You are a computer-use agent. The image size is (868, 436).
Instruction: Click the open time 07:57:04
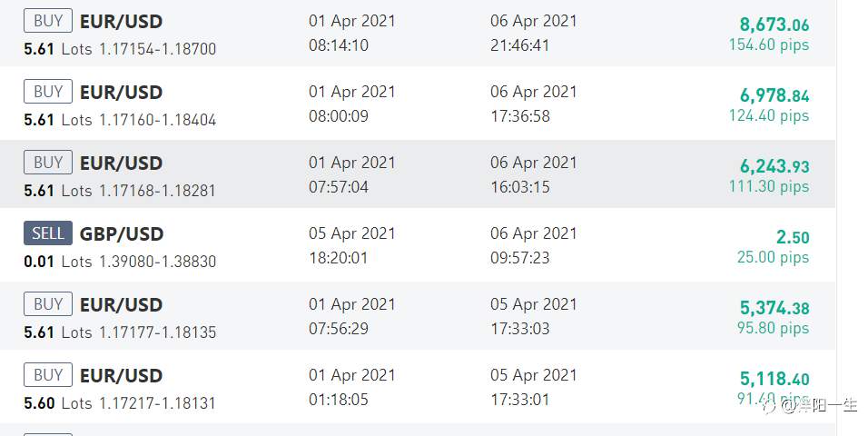(x=339, y=187)
